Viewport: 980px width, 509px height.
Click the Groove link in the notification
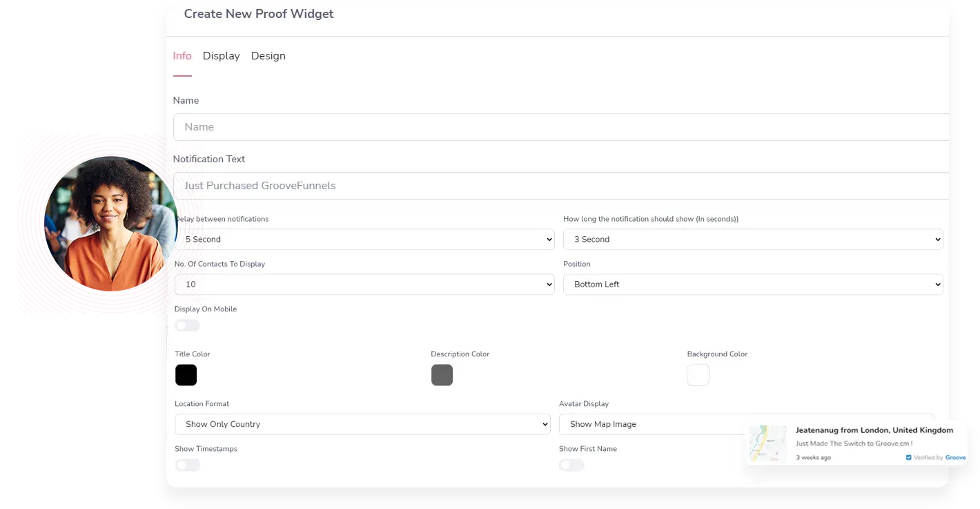coord(956,458)
